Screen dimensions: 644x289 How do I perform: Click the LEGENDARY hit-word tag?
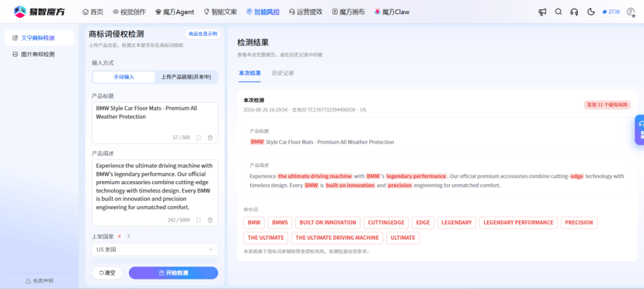point(457,222)
